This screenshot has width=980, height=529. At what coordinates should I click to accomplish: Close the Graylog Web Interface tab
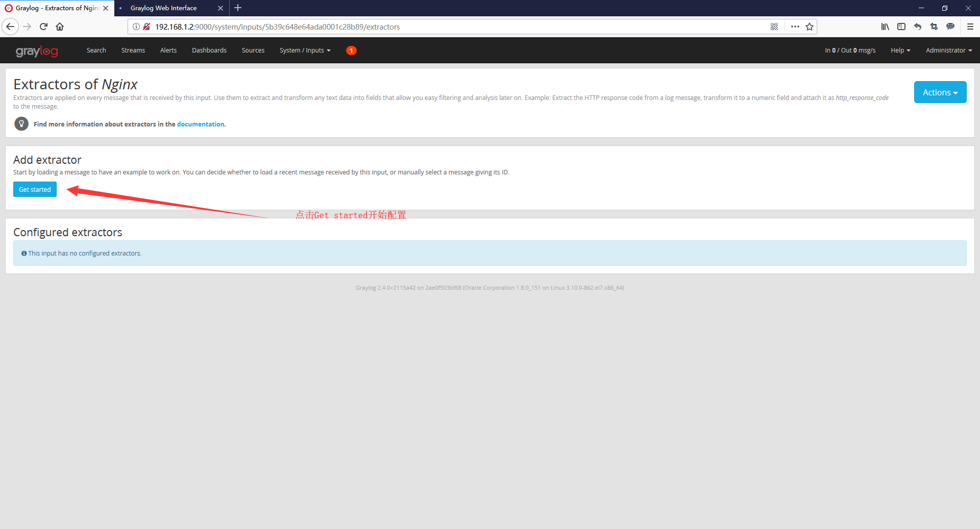click(220, 8)
